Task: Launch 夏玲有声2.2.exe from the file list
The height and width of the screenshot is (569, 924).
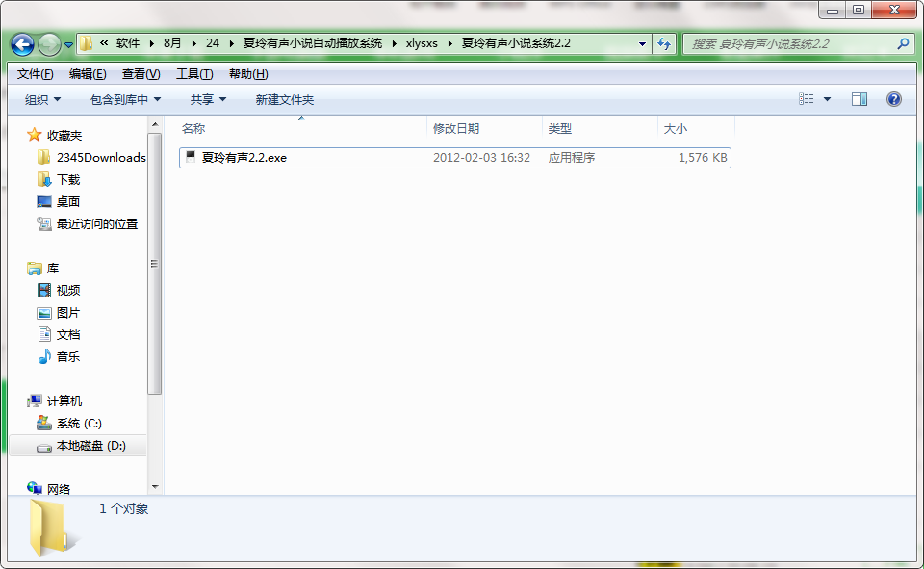Action: pos(241,157)
